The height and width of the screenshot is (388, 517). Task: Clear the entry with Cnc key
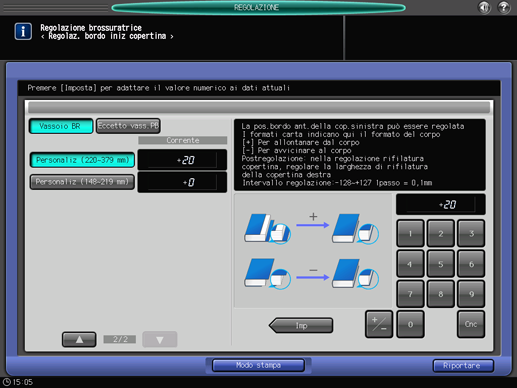point(471,324)
